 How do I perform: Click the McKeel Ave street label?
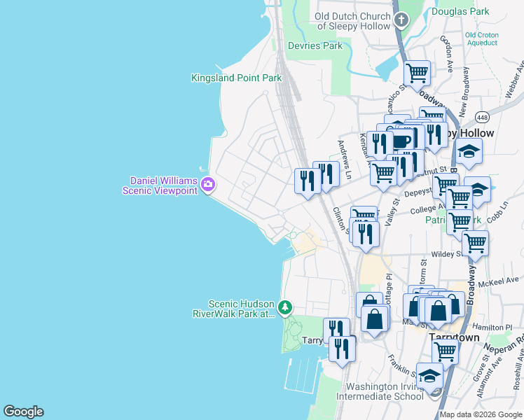(498, 282)
